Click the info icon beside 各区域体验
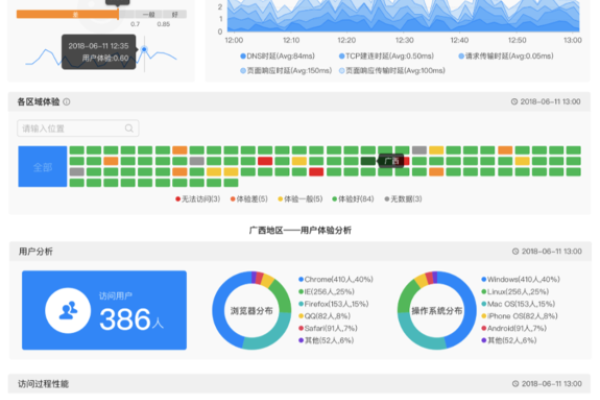Image resolution: width=600 pixels, height=400 pixels. click(67, 102)
